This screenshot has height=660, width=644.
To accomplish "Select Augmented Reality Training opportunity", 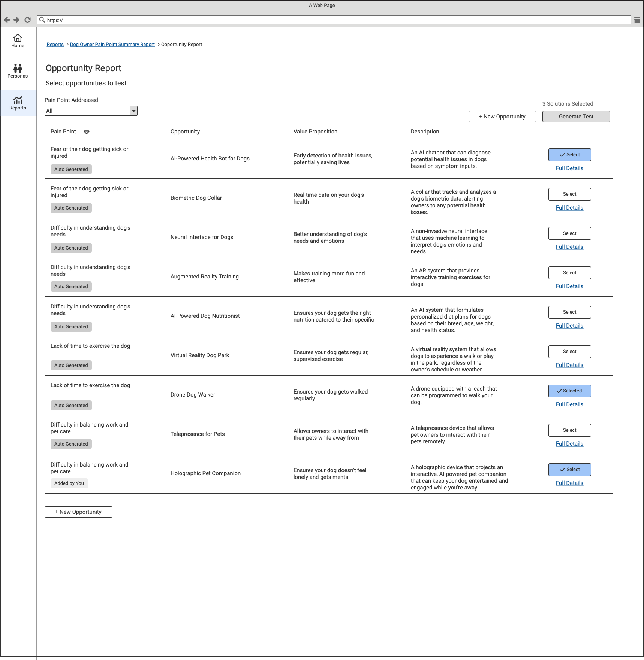I will 570,273.
